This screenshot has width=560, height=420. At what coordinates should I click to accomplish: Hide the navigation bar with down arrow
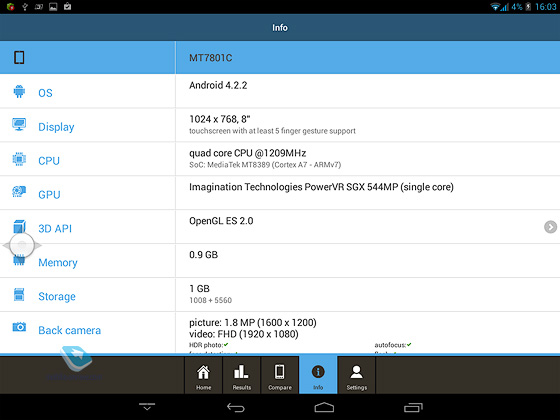(x=147, y=406)
